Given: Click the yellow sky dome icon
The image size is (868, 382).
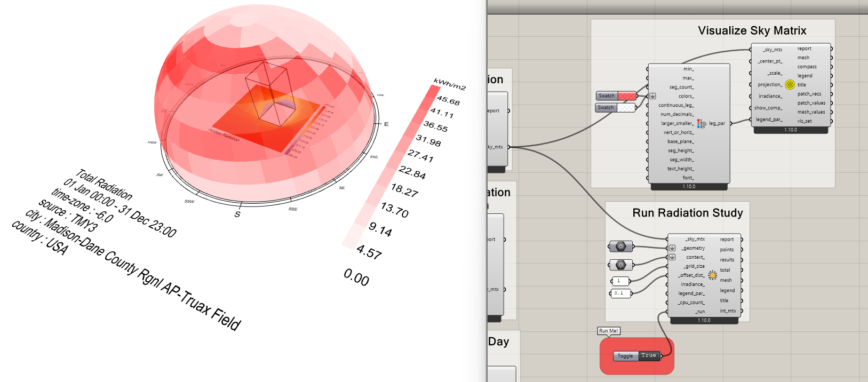Looking at the screenshot, I should point(790,84).
